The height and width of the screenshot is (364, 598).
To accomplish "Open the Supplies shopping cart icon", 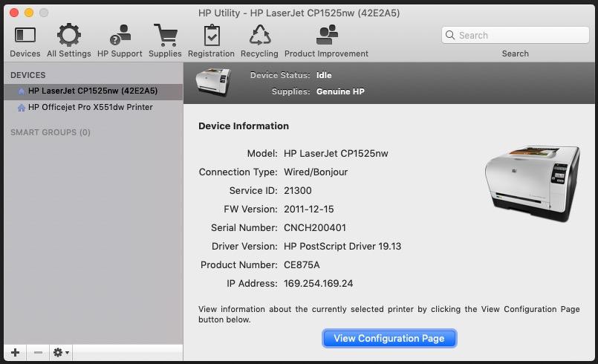I will click(166, 35).
